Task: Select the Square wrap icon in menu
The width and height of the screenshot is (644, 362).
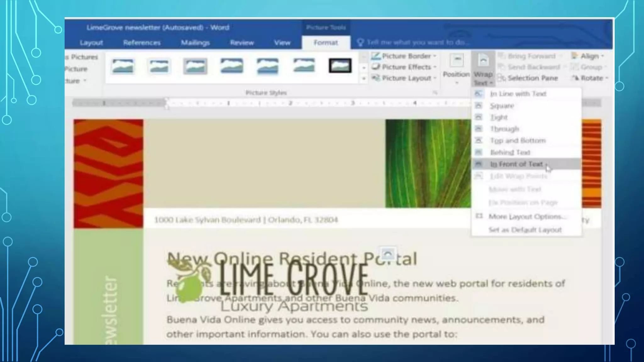Action: coord(478,106)
